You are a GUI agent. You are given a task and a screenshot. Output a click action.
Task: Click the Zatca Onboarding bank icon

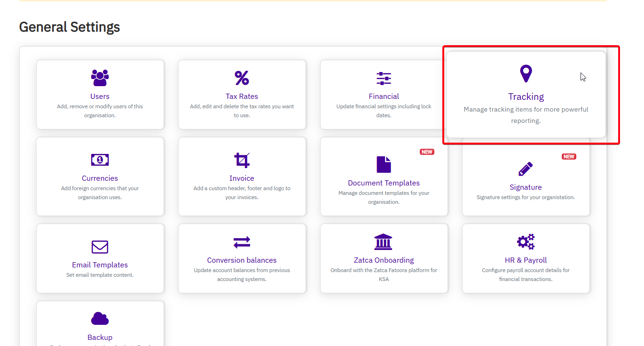click(384, 242)
